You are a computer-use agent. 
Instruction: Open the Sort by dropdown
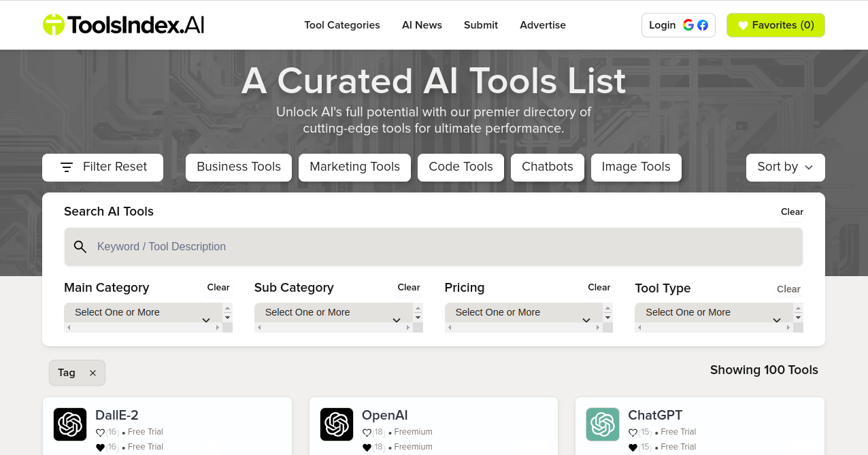[x=786, y=167]
